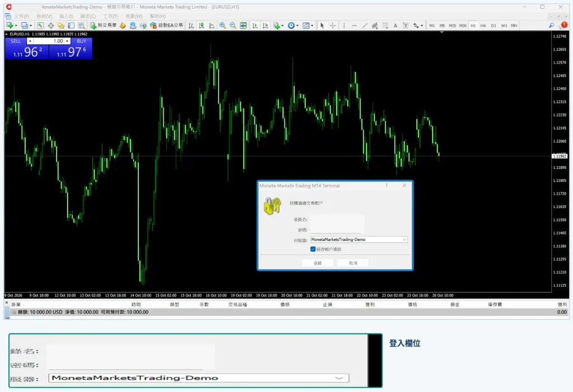Click the password field in login dialog
The height and width of the screenshot is (392, 573).
(336, 230)
